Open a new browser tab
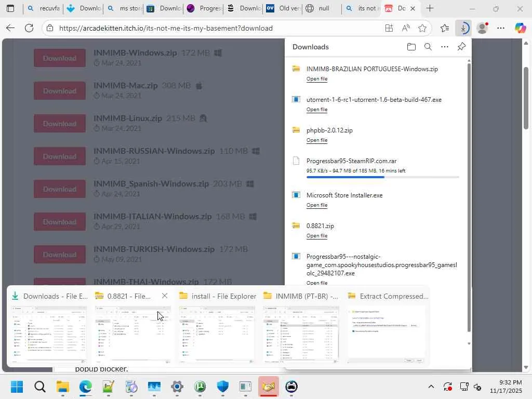Image resolution: width=532 pixels, height=399 pixels. [430, 8]
